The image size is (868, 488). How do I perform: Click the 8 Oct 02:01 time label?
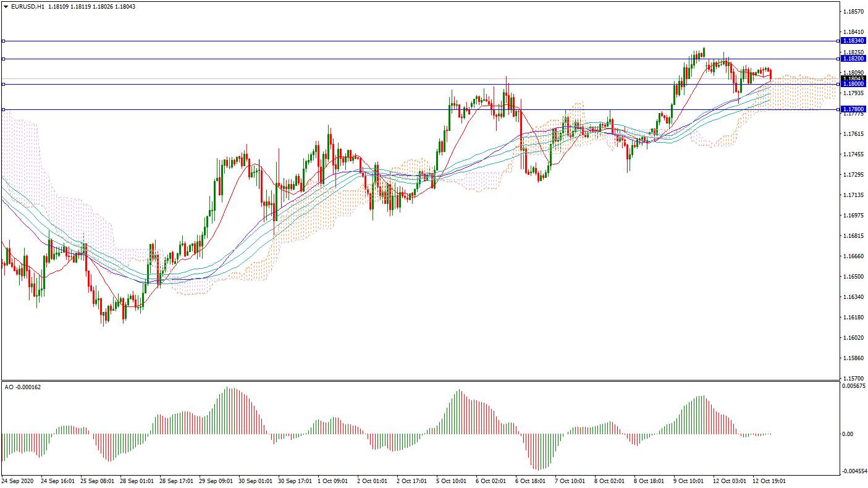(x=610, y=481)
